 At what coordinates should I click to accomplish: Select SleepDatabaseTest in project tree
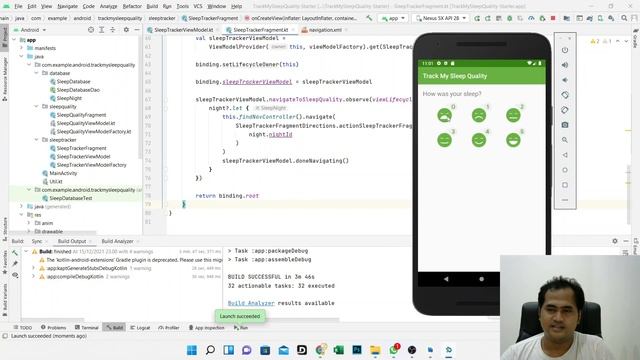click(x=71, y=198)
